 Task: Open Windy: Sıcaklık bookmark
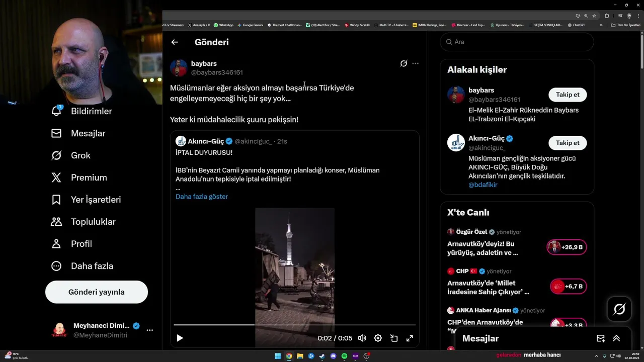coord(357,25)
